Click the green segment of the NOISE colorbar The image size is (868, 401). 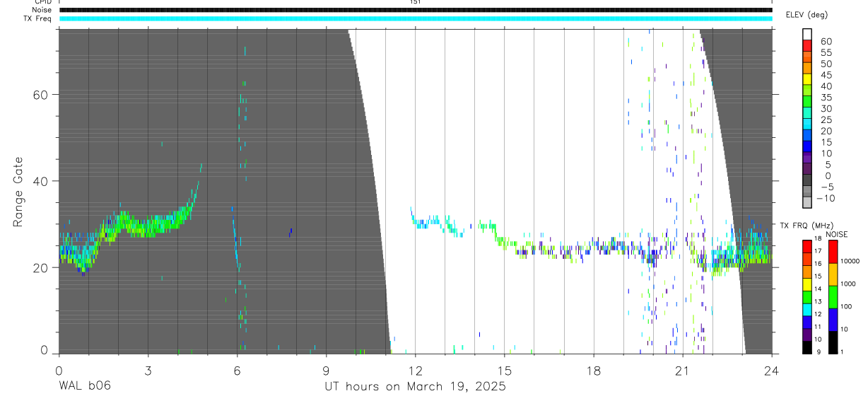click(x=833, y=297)
